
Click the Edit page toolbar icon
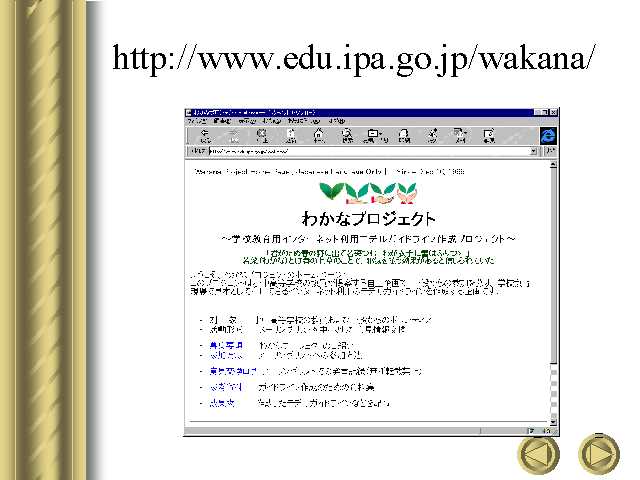[489, 136]
